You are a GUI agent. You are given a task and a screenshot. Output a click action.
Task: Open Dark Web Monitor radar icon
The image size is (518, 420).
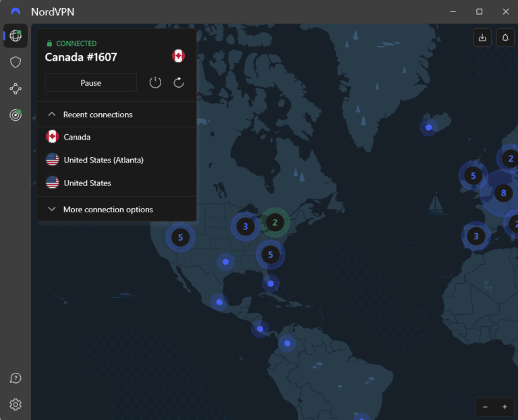tap(16, 115)
